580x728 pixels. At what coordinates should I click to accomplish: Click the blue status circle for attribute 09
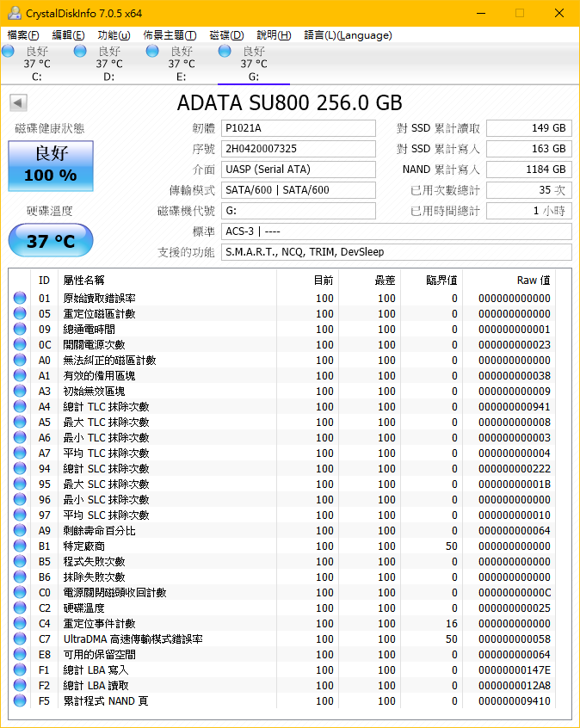(x=20, y=329)
